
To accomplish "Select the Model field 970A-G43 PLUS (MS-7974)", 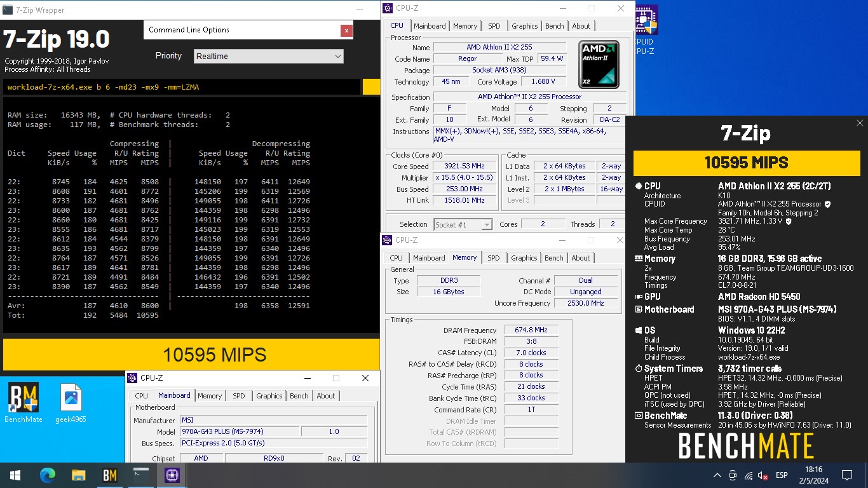I will coord(238,431).
